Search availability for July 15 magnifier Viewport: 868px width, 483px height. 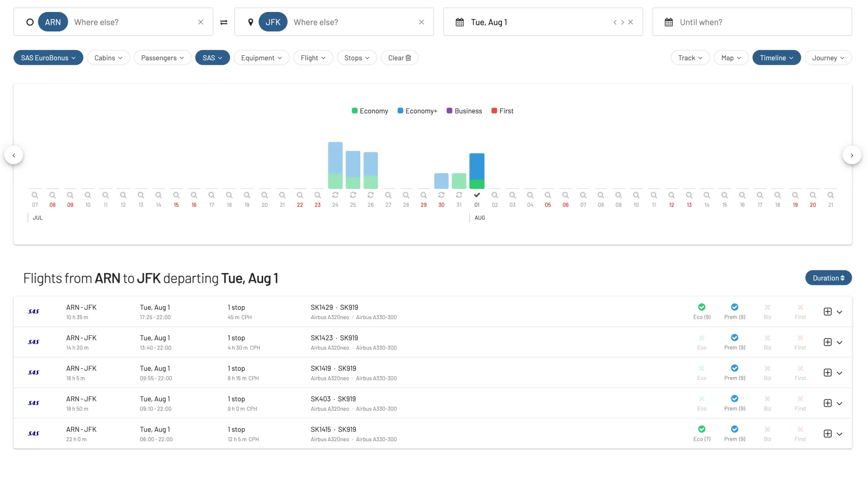[176, 195]
